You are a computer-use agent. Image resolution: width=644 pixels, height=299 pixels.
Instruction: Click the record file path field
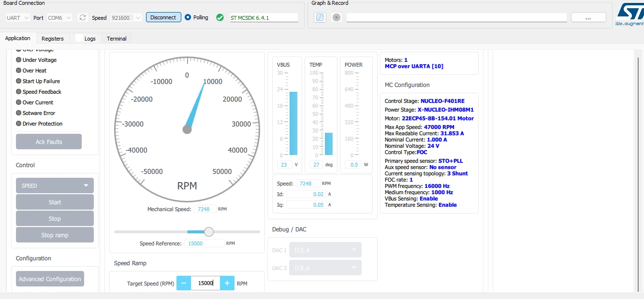point(456,17)
